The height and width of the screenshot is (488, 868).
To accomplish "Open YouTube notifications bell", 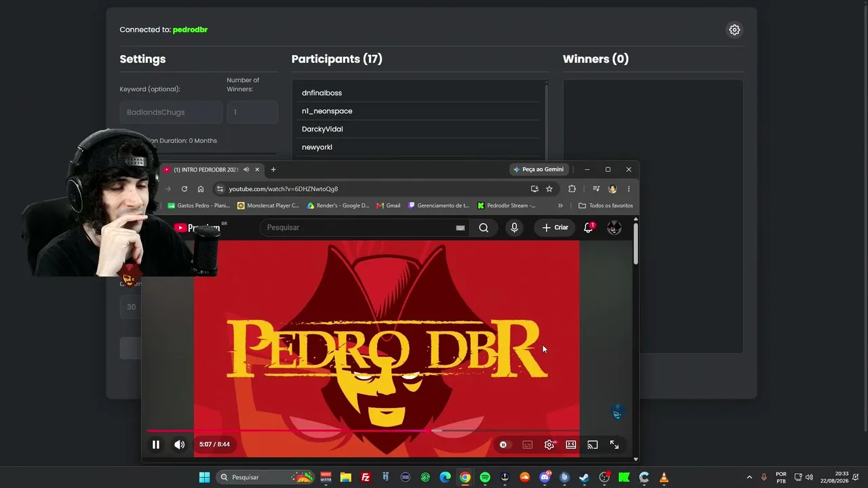I will [589, 228].
